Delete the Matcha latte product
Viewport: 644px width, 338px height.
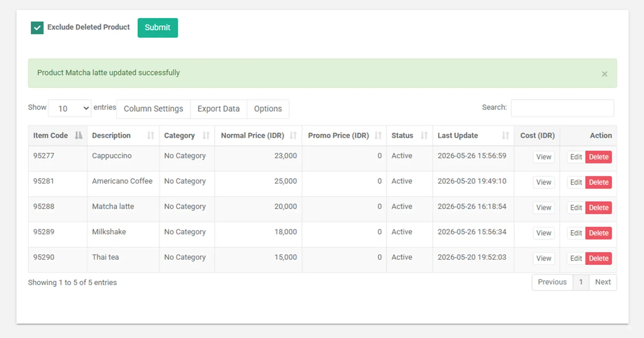(598, 208)
